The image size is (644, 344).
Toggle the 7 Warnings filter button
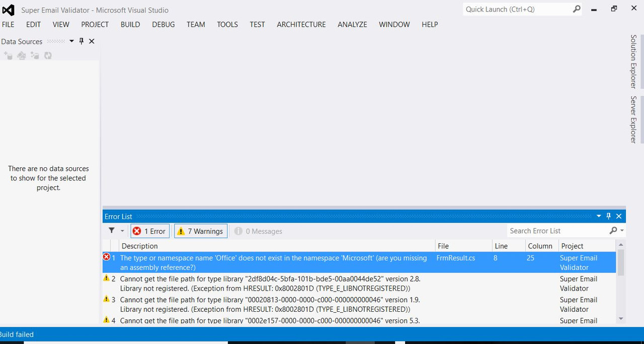click(x=201, y=231)
